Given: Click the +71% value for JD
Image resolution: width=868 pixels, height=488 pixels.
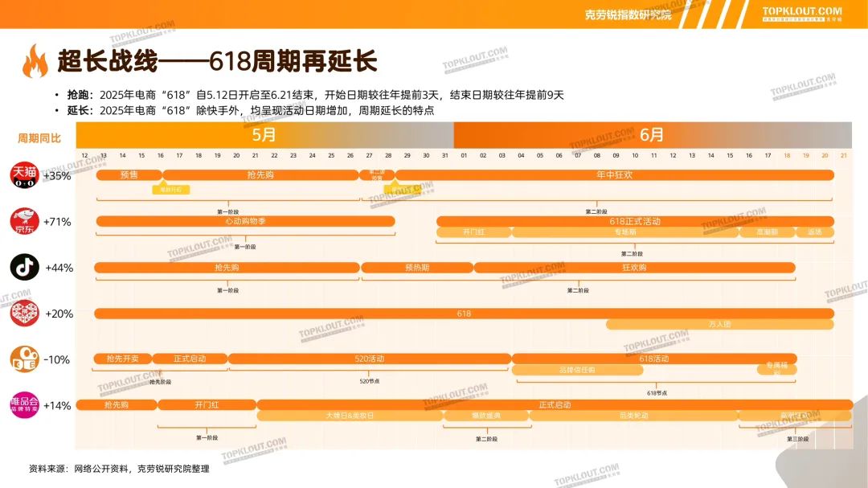Looking at the screenshot, I should point(57,222).
